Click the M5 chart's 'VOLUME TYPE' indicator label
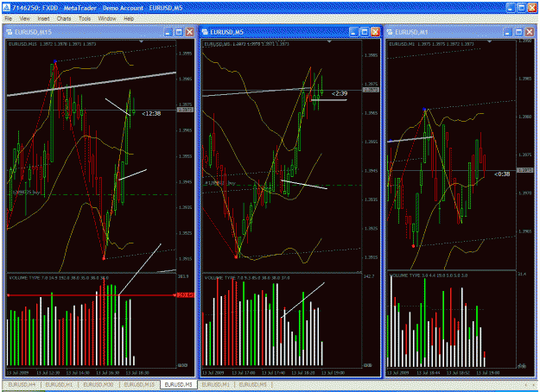Viewport: 540px width, 392px height. click(247, 278)
